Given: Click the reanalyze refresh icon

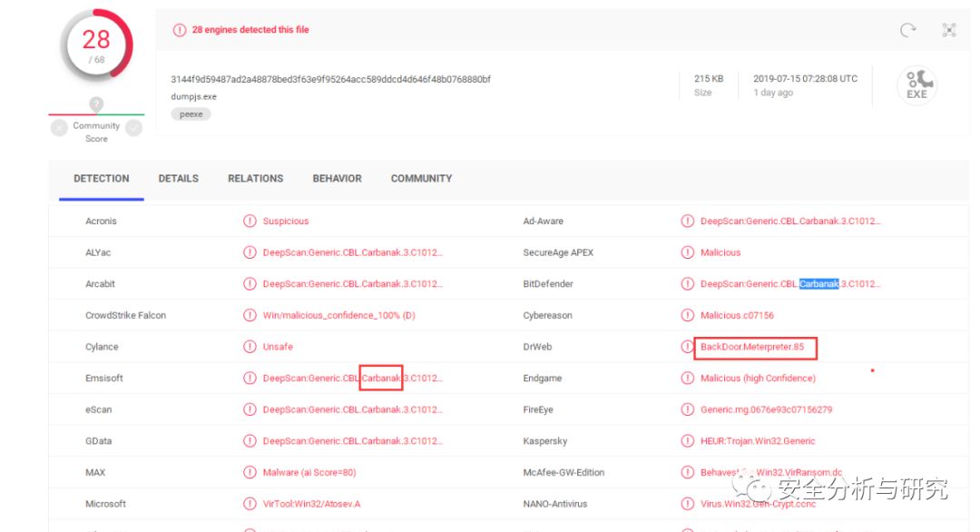Looking at the screenshot, I should (907, 30).
